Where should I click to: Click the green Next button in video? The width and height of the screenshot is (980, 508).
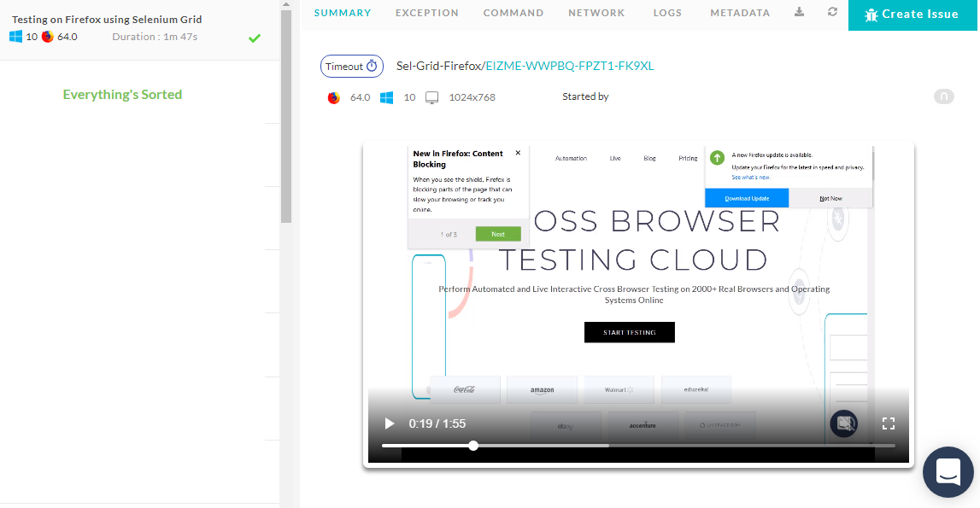click(498, 234)
